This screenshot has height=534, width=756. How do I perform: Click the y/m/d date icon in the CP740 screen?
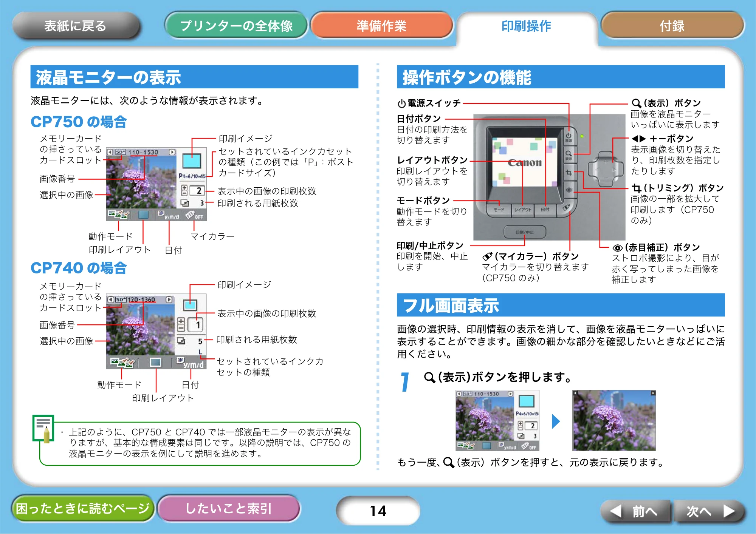click(191, 363)
